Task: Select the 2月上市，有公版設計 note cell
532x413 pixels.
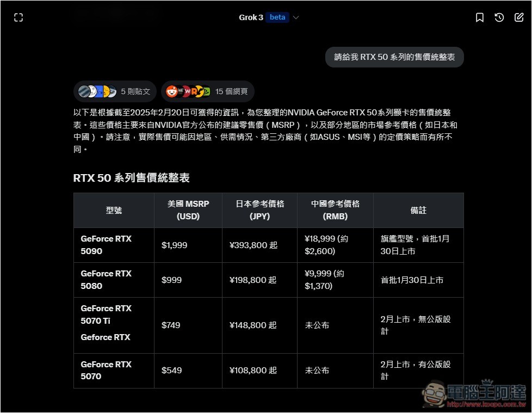Action: pyautogui.click(x=418, y=371)
